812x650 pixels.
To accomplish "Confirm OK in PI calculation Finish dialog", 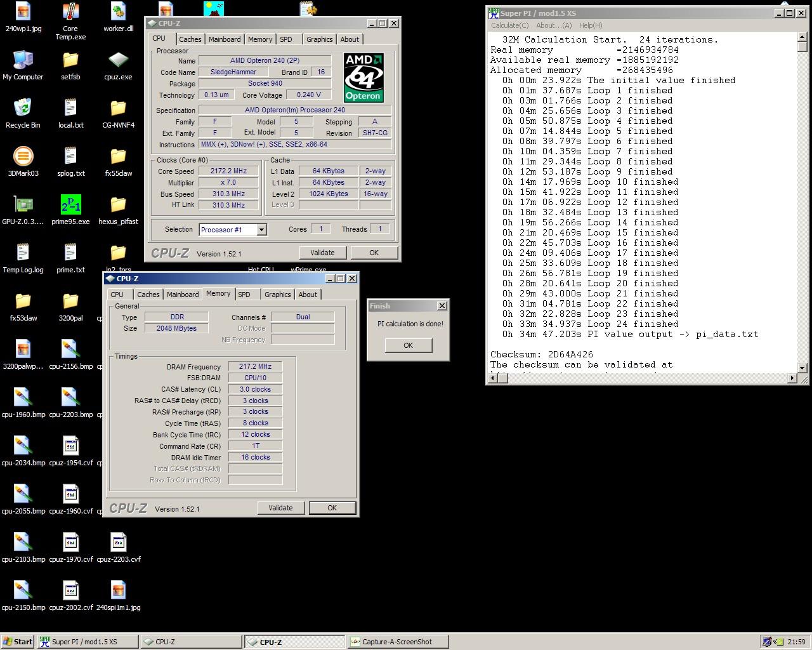I will 408,345.
